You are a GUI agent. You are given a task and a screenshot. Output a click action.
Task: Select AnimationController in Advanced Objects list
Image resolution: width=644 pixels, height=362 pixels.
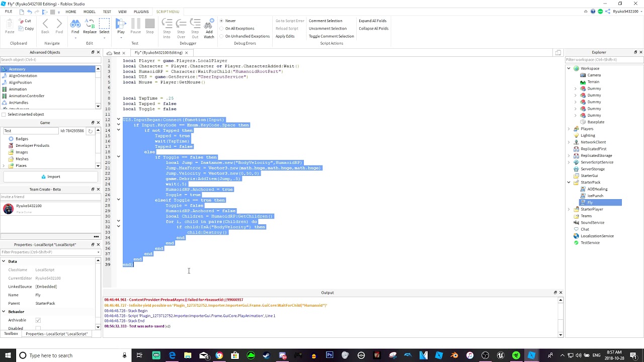click(27, 96)
